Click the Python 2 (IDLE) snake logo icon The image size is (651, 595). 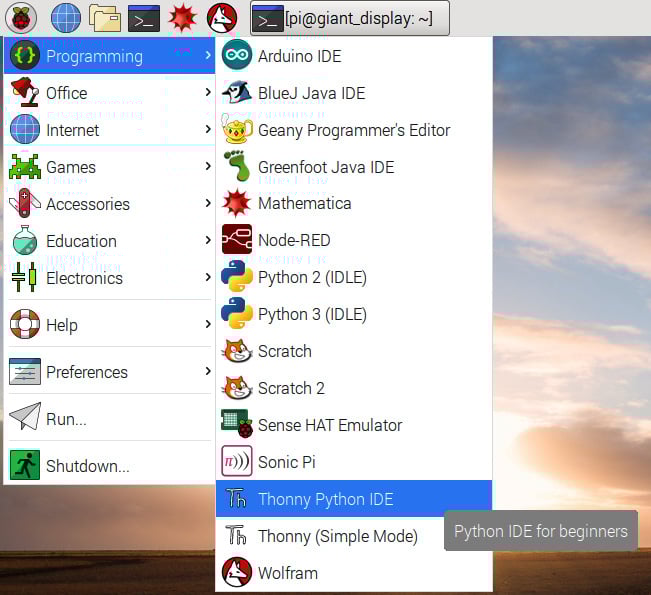click(x=237, y=276)
